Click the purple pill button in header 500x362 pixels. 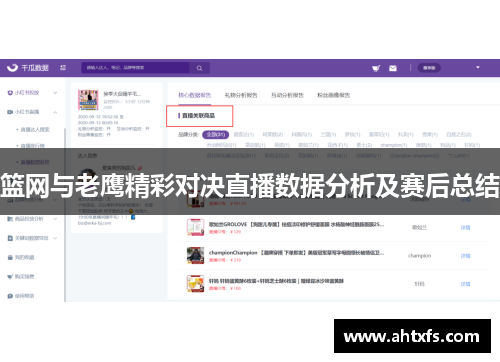point(429,68)
